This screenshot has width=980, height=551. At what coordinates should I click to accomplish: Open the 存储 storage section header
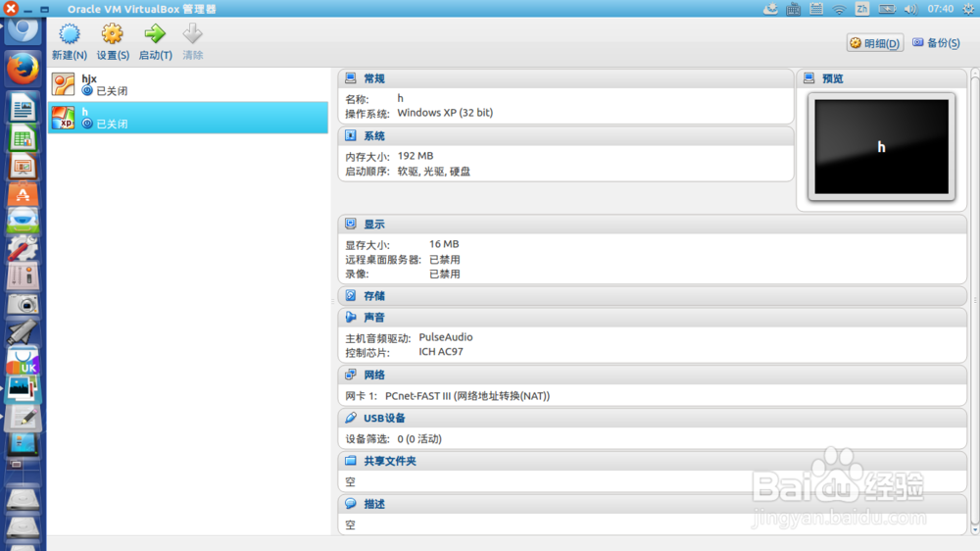tap(653, 296)
